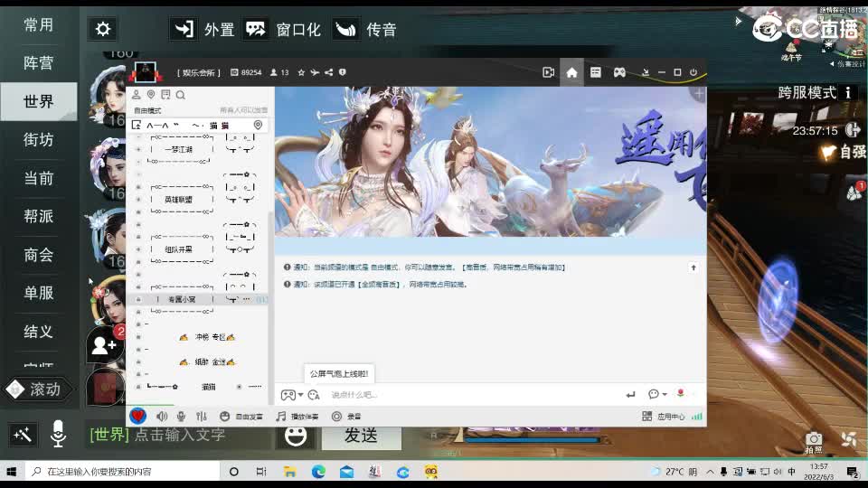The height and width of the screenshot is (488, 868).
Task: Select the 商会 chat tab
Action: (x=38, y=255)
